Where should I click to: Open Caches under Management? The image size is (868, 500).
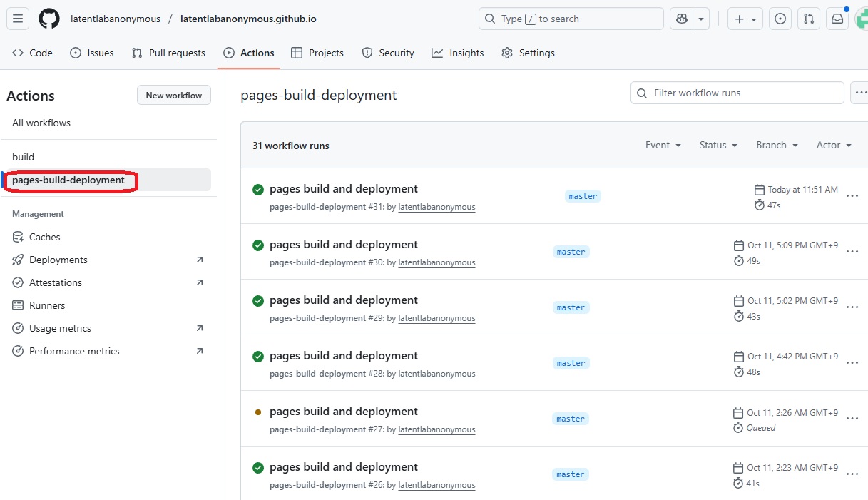[x=44, y=237]
